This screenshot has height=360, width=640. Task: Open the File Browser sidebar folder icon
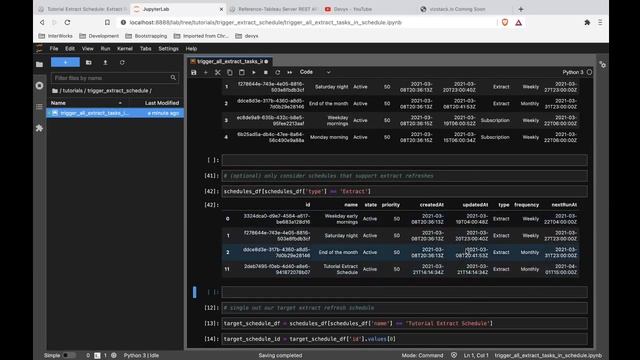[x=39, y=64]
